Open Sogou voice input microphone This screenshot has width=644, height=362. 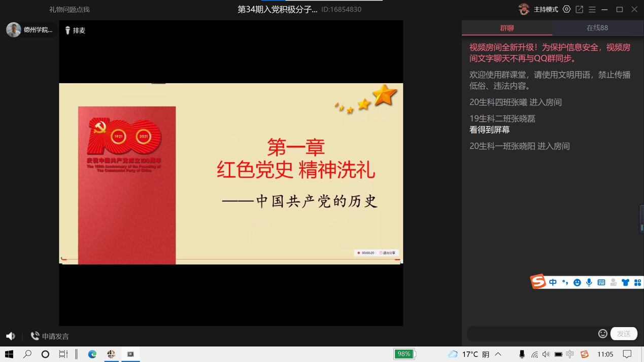pyautogui.click(x=589, y=282)
